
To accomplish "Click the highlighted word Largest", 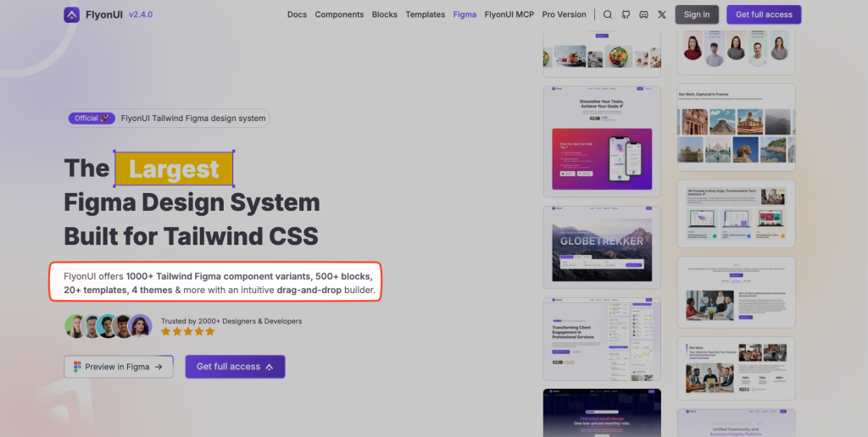I will 174,169.
